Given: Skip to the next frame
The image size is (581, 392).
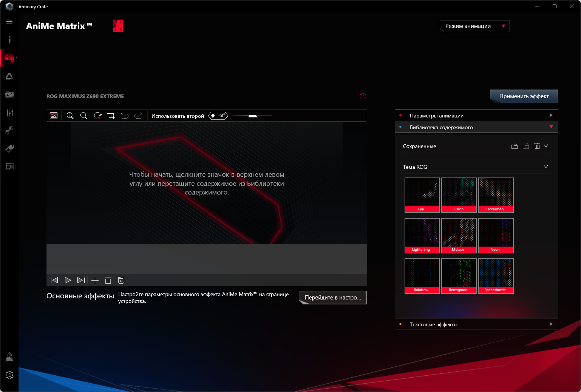Looking at the screenshot, I should click(81, 280).
